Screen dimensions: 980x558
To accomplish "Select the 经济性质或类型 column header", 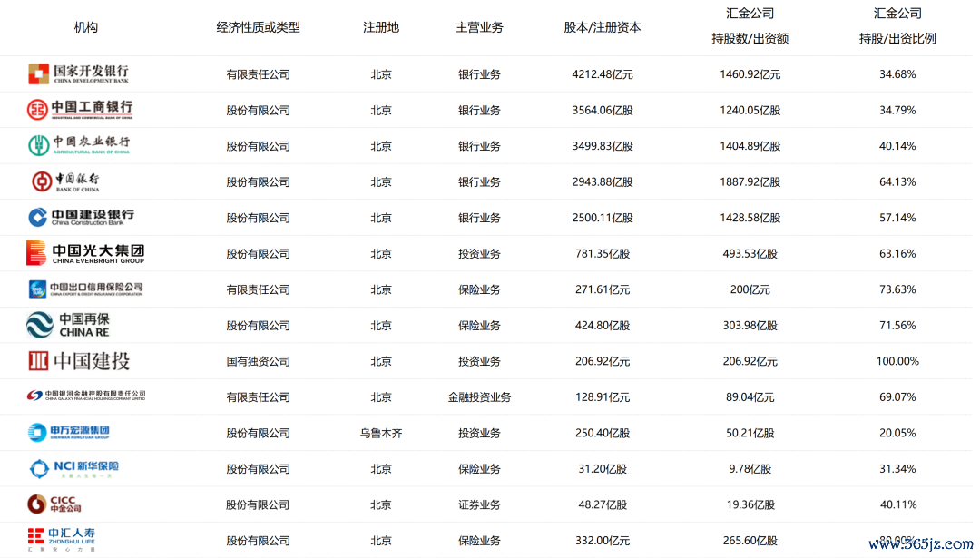I will [258, 27].
